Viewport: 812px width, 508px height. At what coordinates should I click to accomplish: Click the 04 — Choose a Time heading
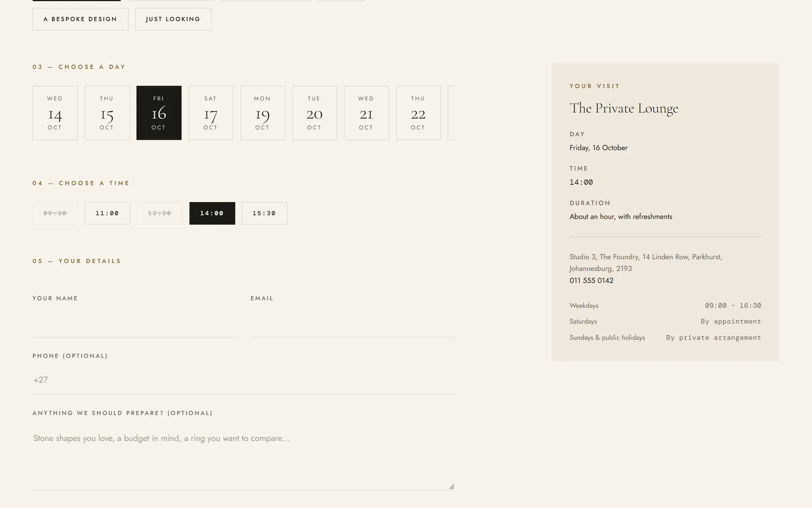(81, 183)
